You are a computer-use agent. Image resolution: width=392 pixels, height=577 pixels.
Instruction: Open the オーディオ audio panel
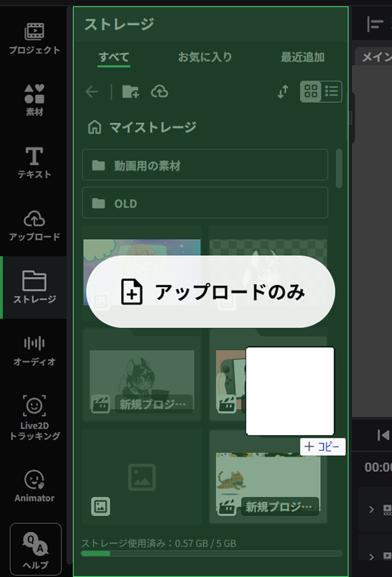34,350
